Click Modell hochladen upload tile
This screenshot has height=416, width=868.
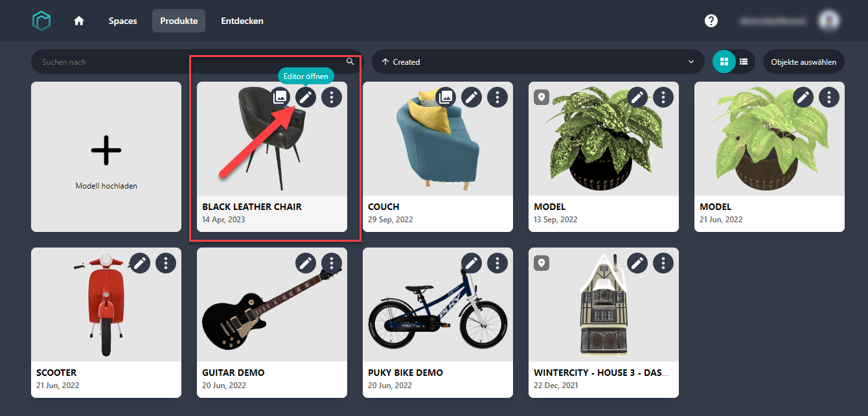106,157
